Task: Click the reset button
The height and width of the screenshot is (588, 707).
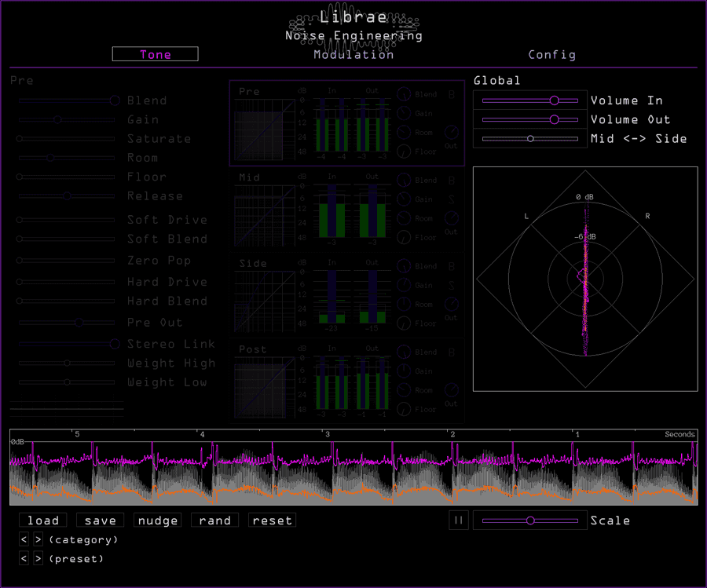Action: point(272,520)
